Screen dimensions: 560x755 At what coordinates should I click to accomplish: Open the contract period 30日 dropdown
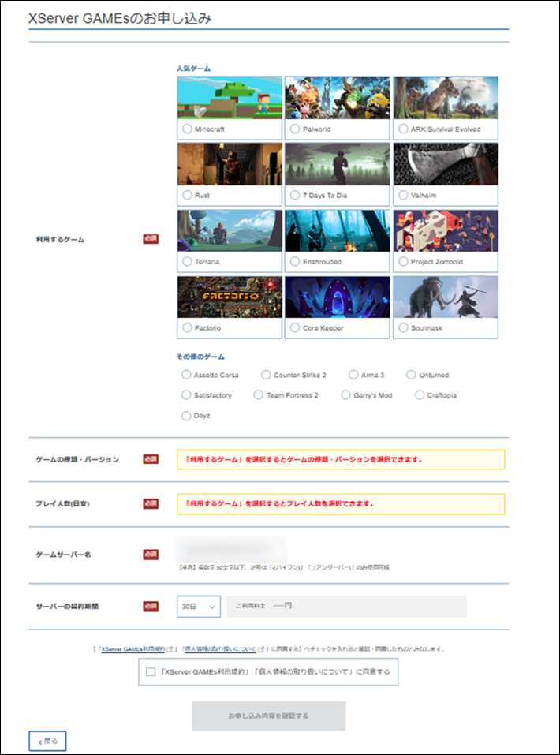click(199, 607)
